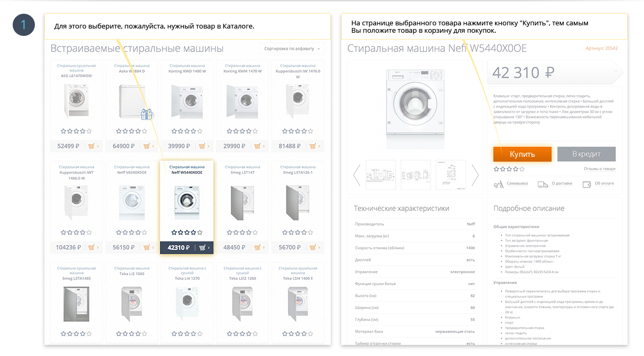Open the Сортировка по алфавиту dropdown
Screen dimensions: 644x356
pyautogui.click(x=292, y=49)
